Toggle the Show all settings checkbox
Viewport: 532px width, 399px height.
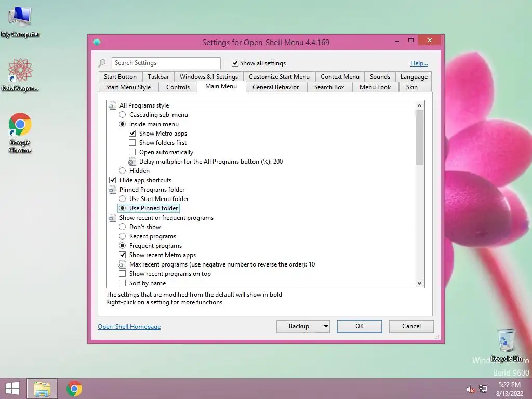[235, 63]
